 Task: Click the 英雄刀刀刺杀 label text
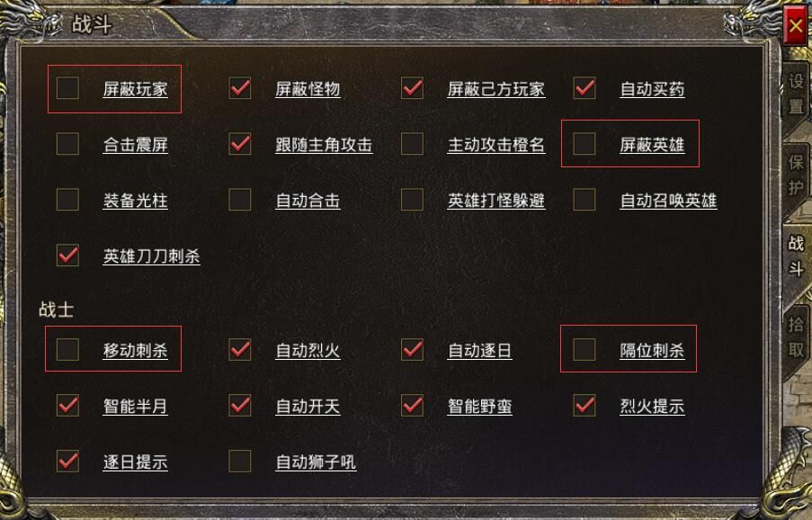tap(151, 256)
